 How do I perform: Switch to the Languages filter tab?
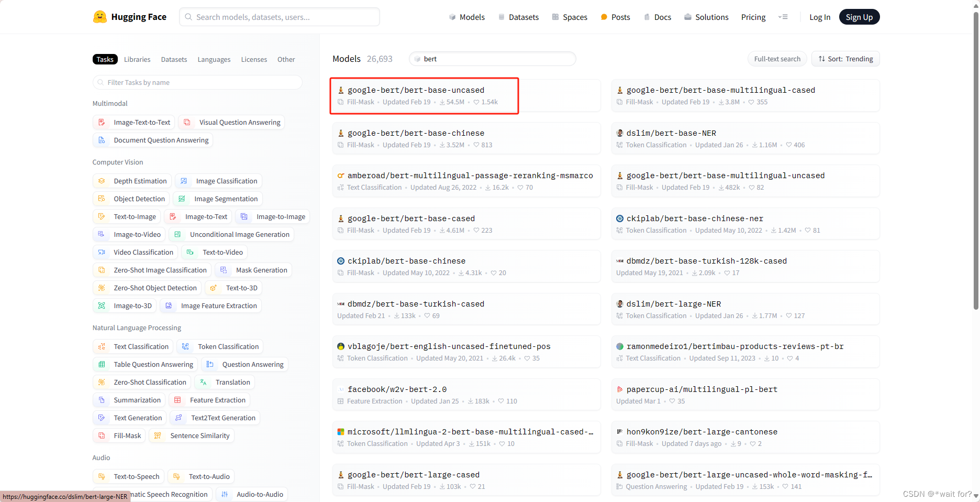(214, 59)
